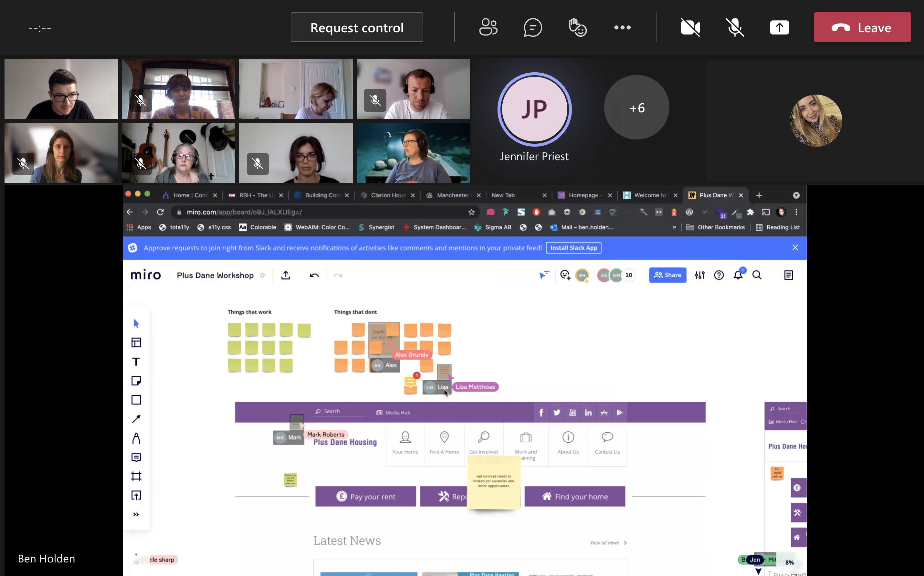Select the Comment tool in Miro toolbar
Viewport: 924px width, 576px height.
click(x=136, y=457)
